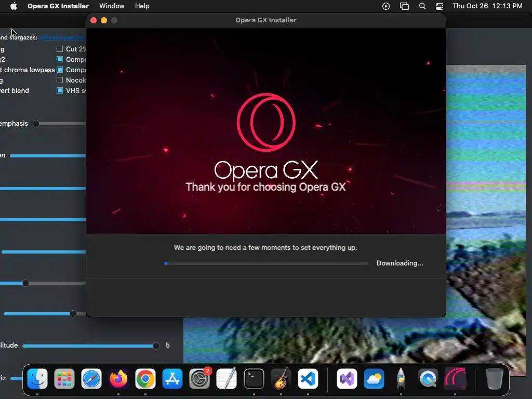Open the Window menu

coord(112,6)
